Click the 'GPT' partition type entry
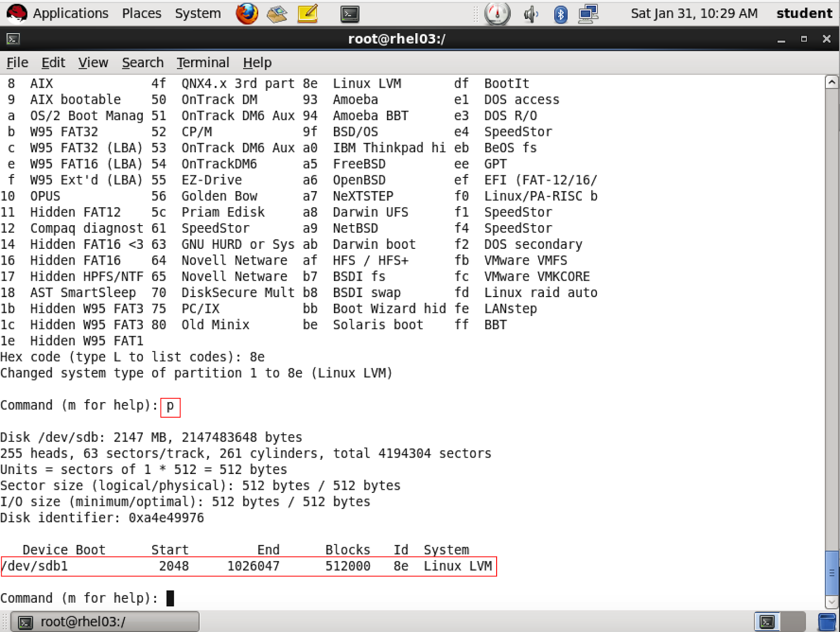 [x=496, y=164]
